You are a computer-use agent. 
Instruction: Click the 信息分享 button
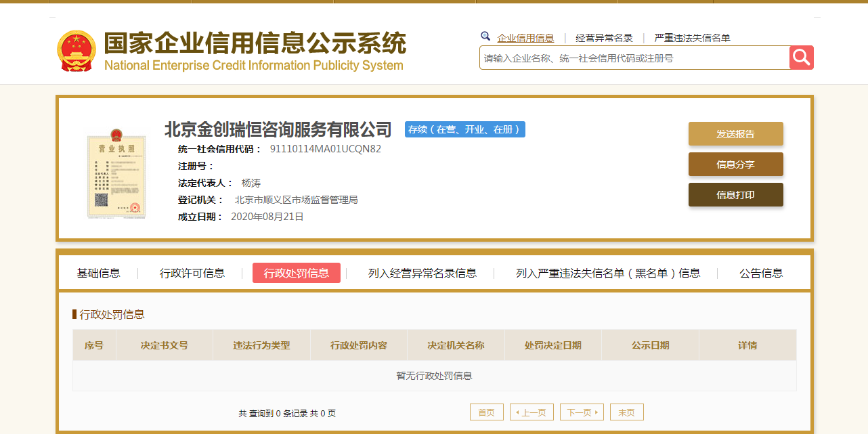pos(736,165)
